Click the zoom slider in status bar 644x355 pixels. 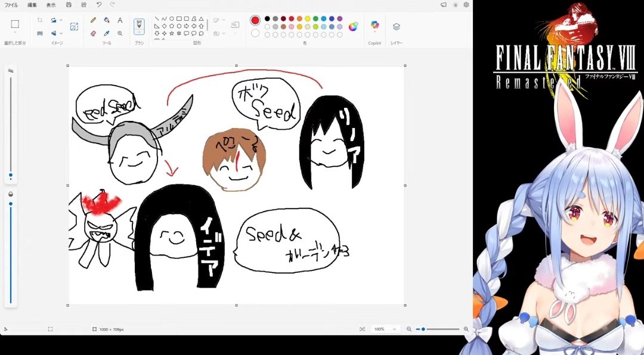[438, 329]
